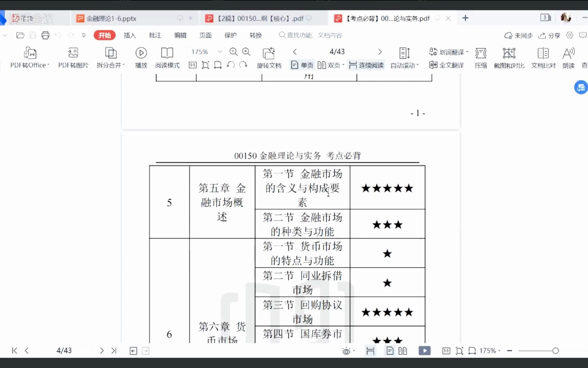Viewport: 588px width, 368px height.
Task: Go to the next page in the toolbar
Action: click(380, 52)
